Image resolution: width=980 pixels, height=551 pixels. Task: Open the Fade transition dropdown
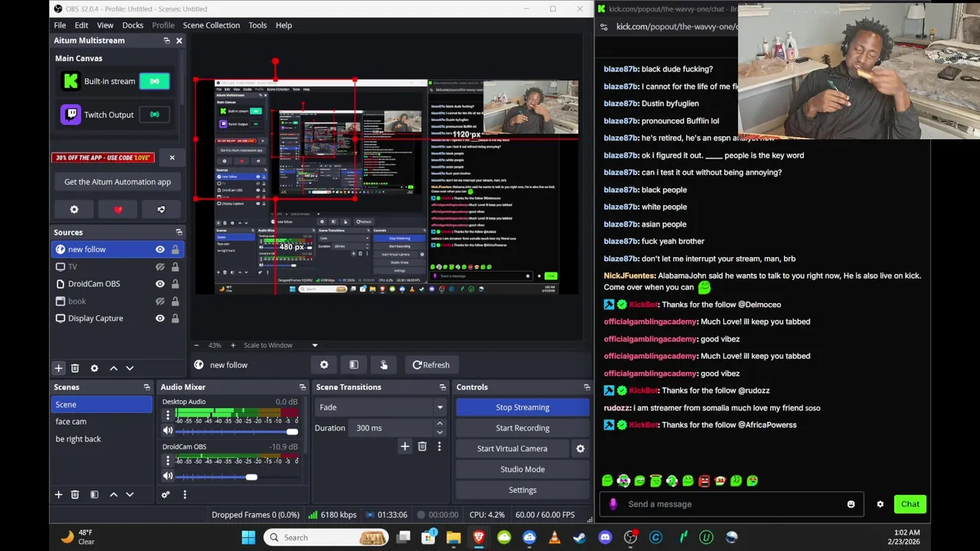[x=381, y=407]
